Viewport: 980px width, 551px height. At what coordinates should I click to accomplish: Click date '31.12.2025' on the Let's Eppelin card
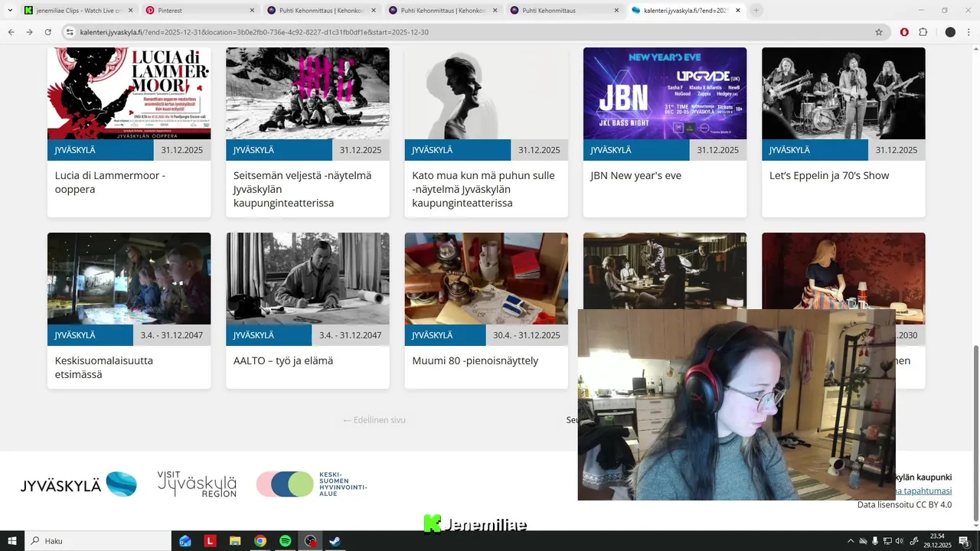(x=897, y=150)
